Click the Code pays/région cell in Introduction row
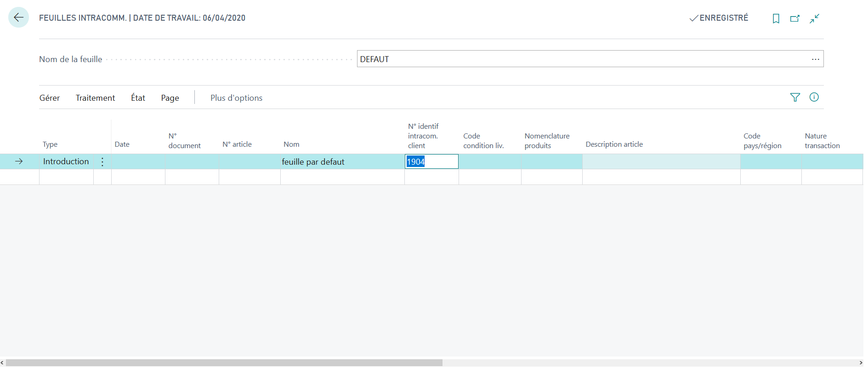The image size is (868, 368). (x=771, y=161)
